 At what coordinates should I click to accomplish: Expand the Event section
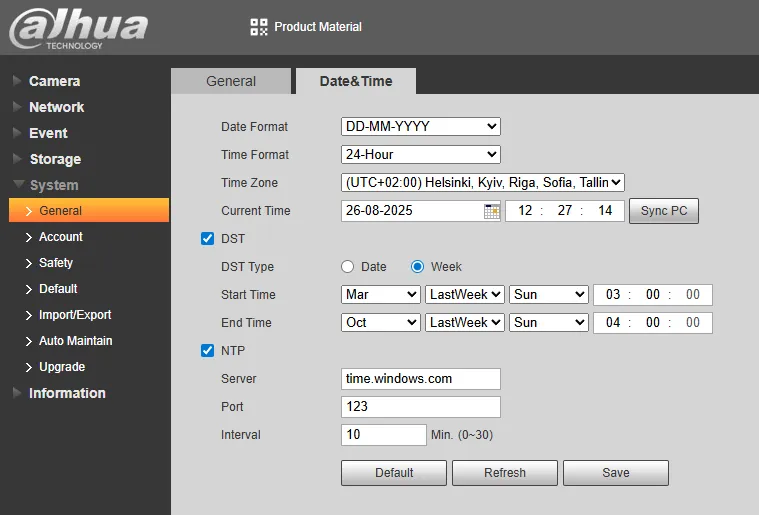pos(48,133)
